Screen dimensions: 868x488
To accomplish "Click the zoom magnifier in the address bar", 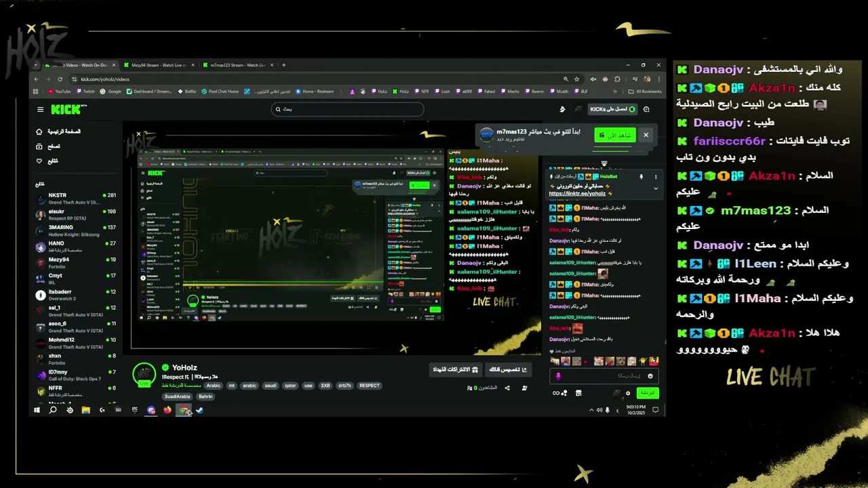I will [566, 79].
